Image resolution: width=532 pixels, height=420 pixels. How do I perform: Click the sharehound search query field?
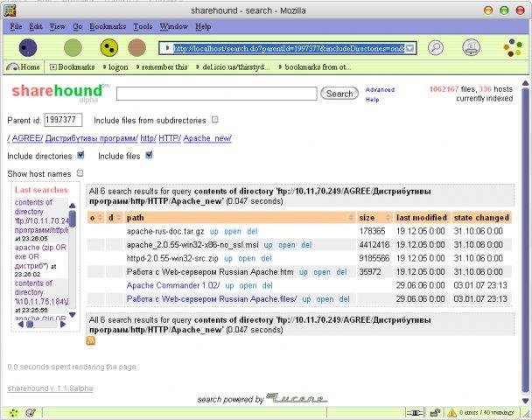click(216, 94)
